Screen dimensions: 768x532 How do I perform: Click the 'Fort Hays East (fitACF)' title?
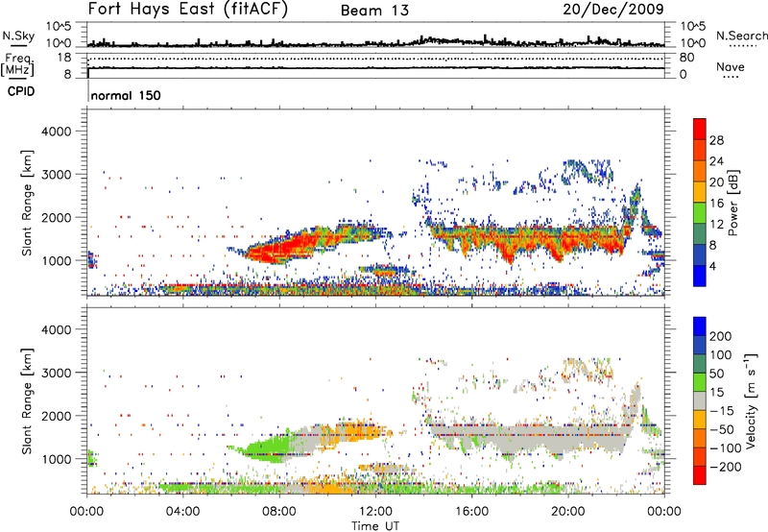click(x=187, y=10)
